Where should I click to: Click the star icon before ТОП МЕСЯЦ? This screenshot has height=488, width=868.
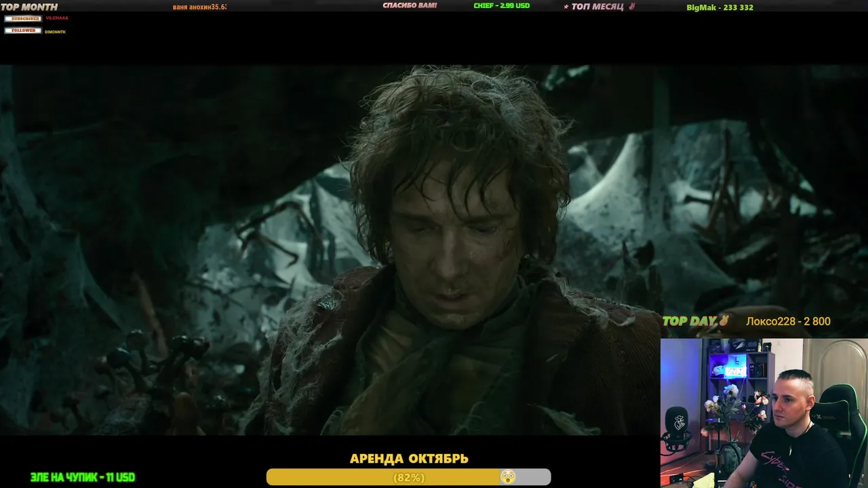coord(566,7)
